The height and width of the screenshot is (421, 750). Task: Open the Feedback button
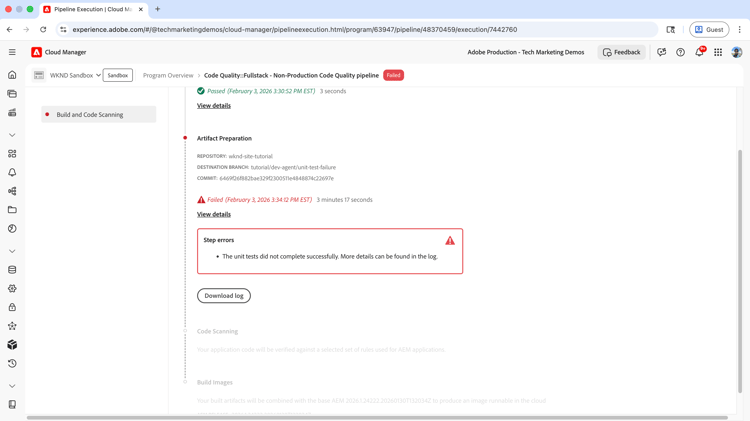621,52
